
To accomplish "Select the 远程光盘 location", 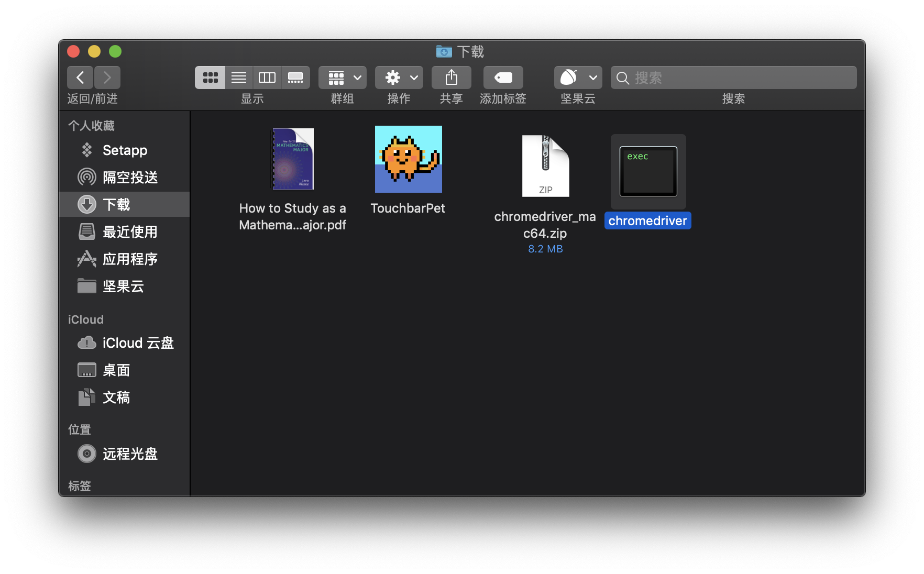I will [x=129, y=454].
